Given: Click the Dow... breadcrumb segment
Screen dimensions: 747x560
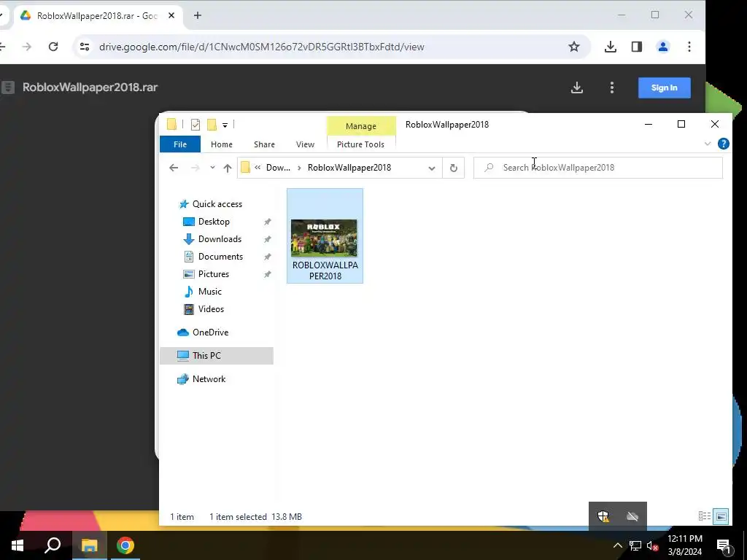Looking at the screenshot, I should 278,168.
